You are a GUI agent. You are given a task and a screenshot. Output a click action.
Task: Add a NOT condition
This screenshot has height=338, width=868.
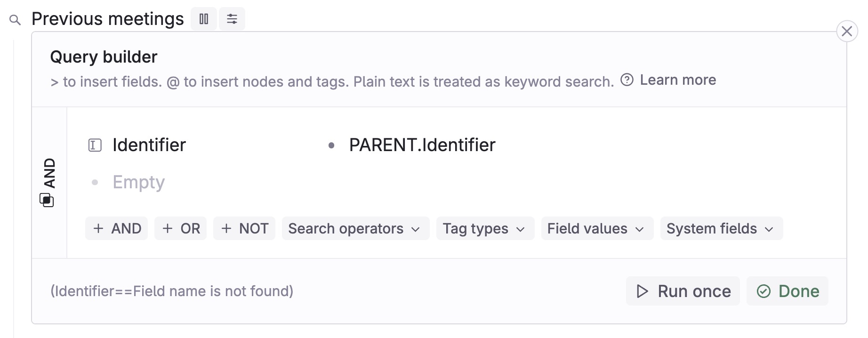244,228
